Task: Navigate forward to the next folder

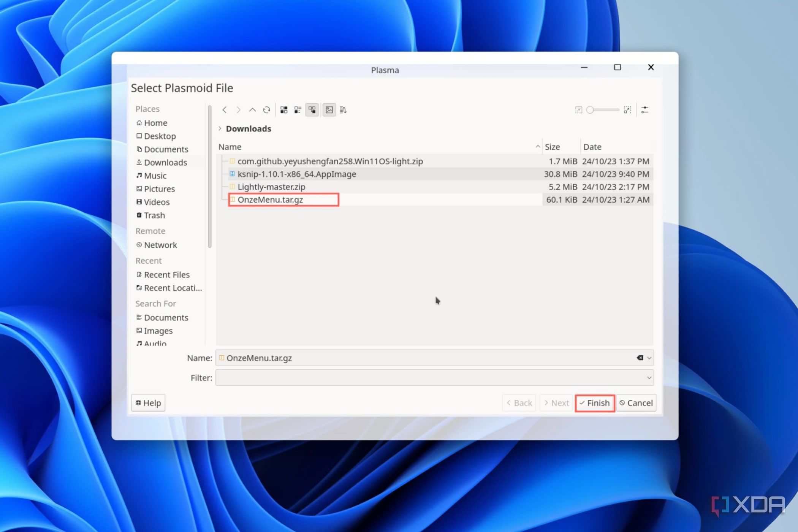Action: point(239,110)
